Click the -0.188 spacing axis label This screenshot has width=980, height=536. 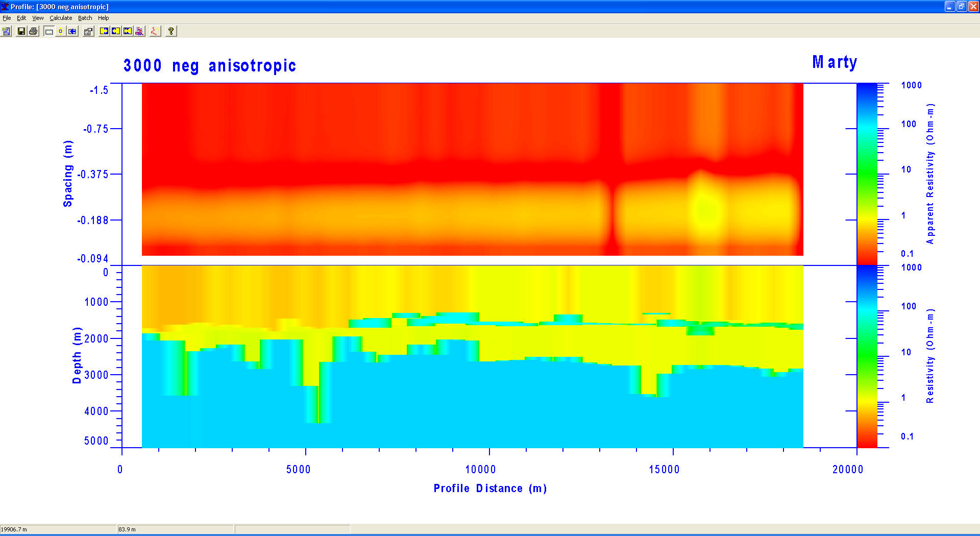[93, 221]
